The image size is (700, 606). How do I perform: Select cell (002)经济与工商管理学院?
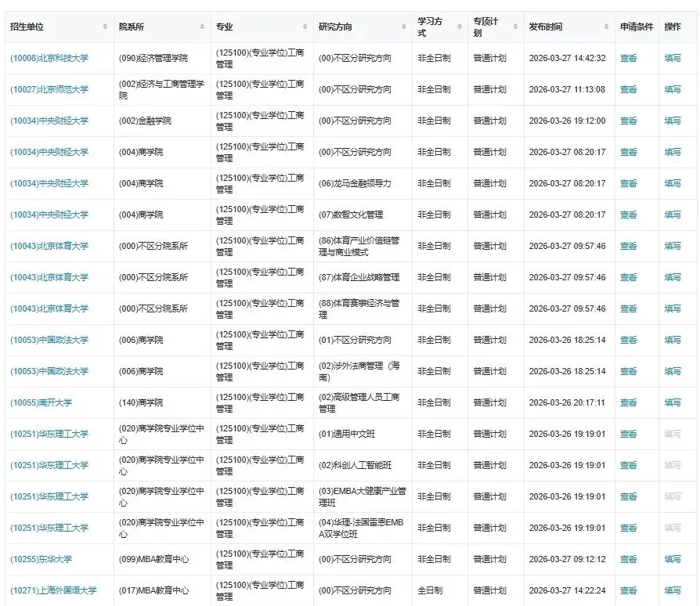[x=161, y=89]
